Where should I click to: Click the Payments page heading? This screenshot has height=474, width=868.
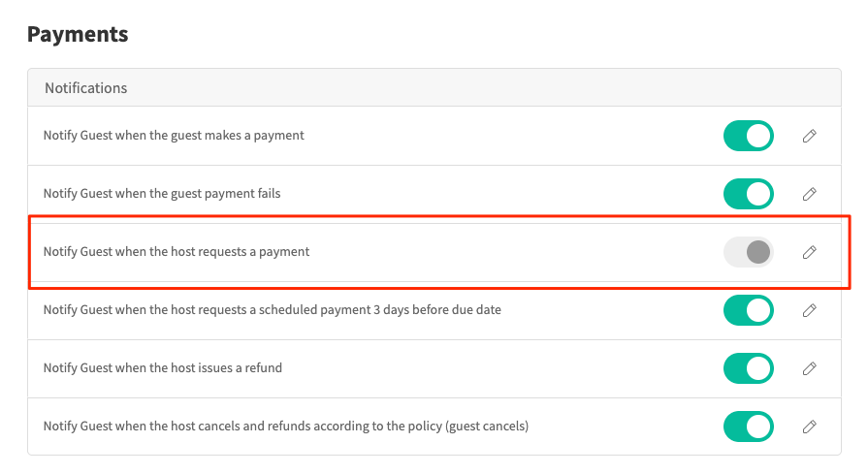[x=78, y=34]
